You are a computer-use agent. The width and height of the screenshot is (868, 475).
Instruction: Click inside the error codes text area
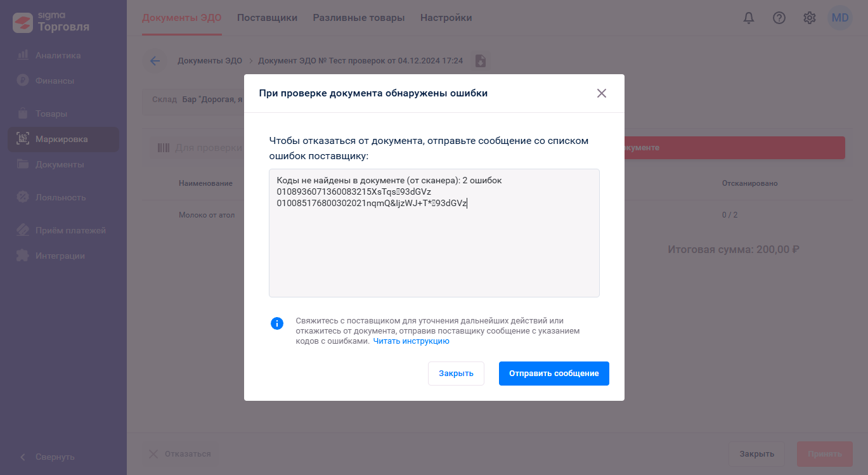click(434, 233)
